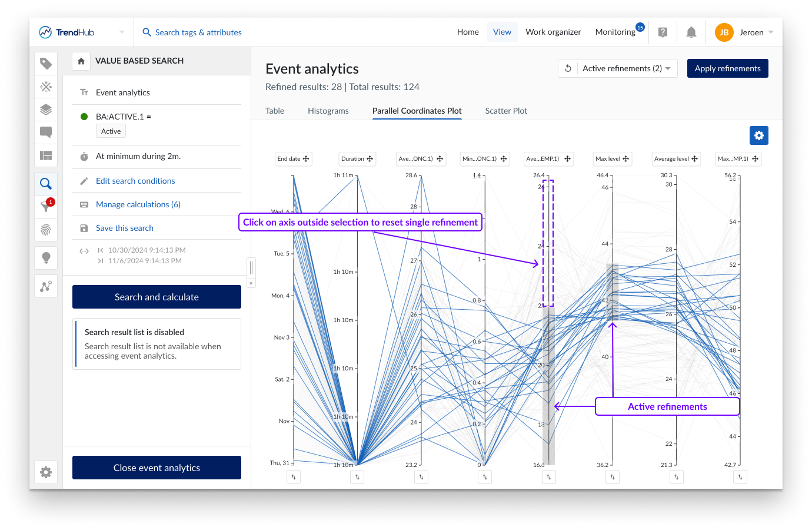The image size is (812, 530).
Task: Click the layers icon in left sidebar
Action: [46, 110]
